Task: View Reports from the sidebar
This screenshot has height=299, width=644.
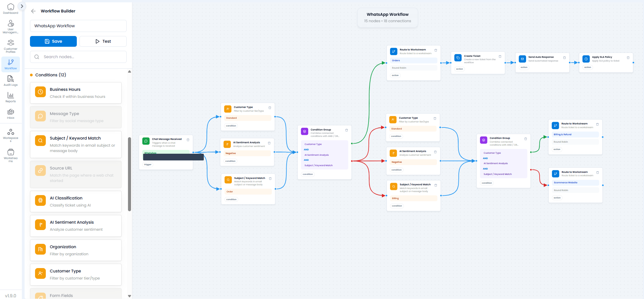Action: point(11,97)
